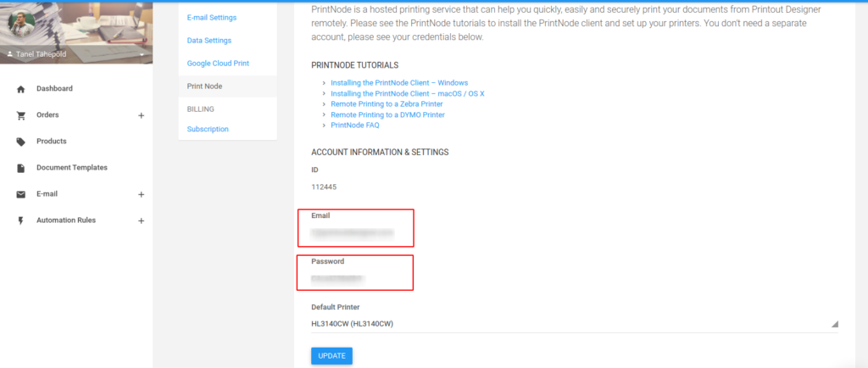Click the user profile avatar photo
Image resolution: width=868 pixels, height=368 pixels.
(21, 21)
